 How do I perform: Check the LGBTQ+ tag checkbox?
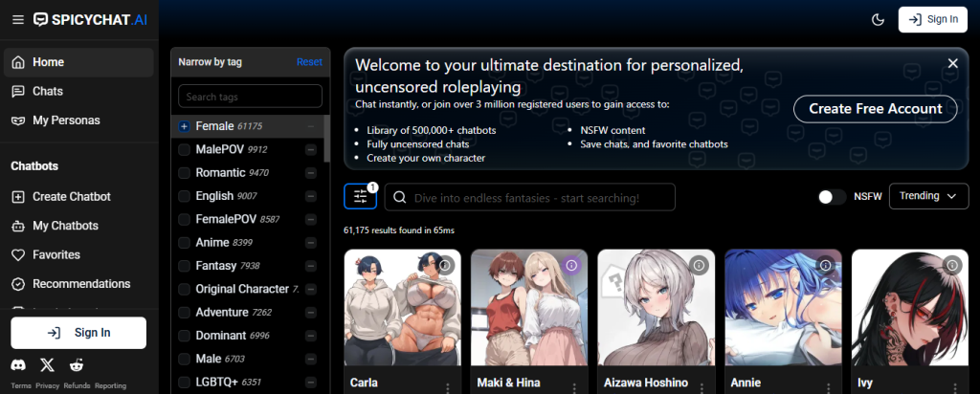pos(184,383)
